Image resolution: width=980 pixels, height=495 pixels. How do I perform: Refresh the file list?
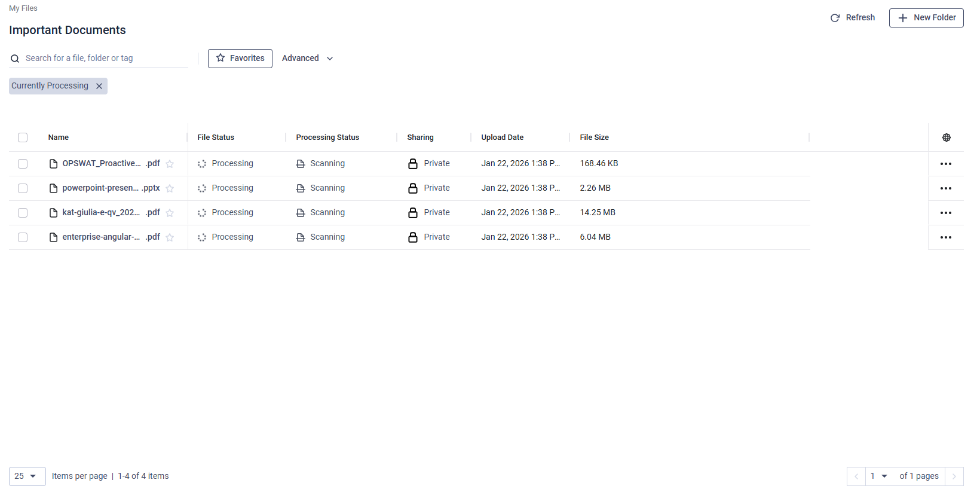tap(852, 18)
